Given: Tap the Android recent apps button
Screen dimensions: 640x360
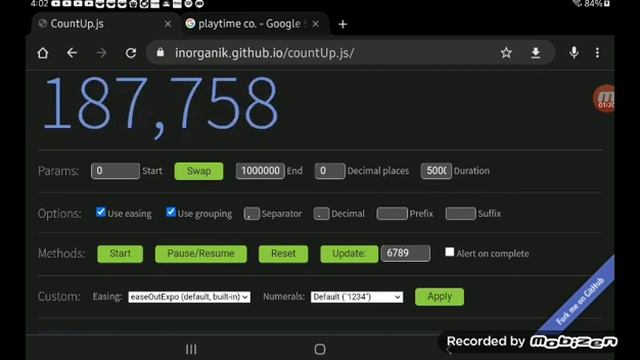Looking at the screenshot, I should (x=191, y=349).
